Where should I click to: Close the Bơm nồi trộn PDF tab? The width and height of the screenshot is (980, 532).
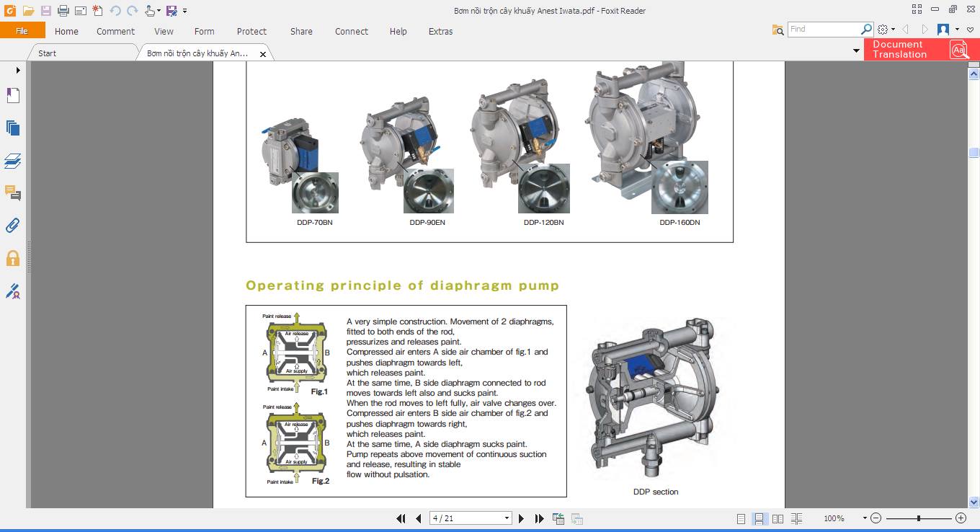tap(262, 54)
